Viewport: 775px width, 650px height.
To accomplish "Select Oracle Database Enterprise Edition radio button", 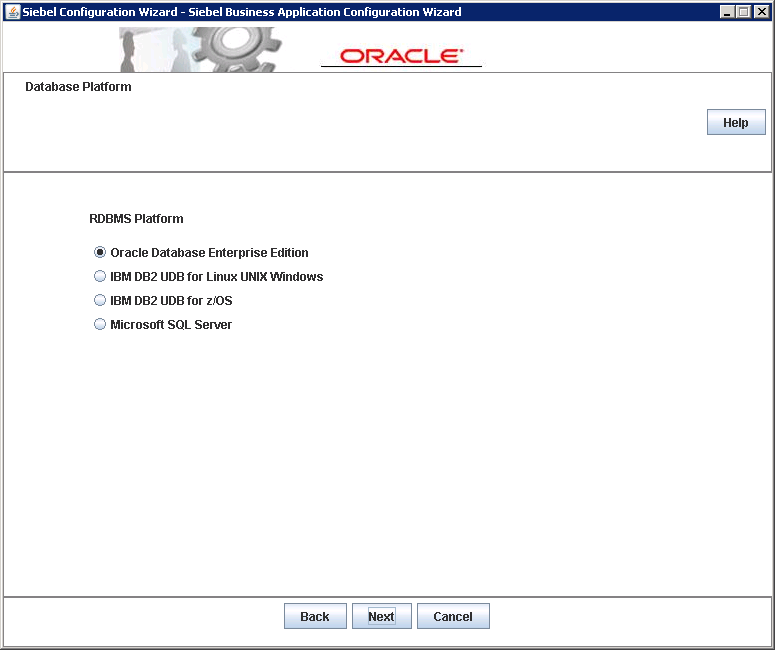I will coord(100,253).
